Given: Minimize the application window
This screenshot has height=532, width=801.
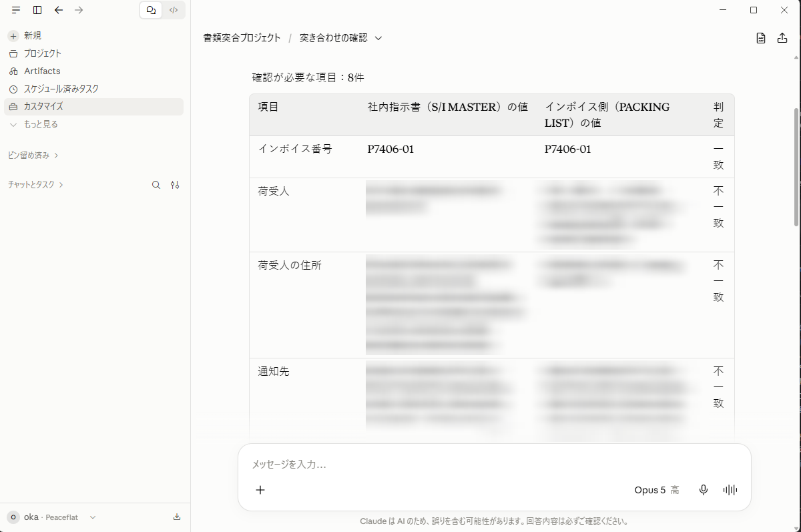Looking at the screenshot, I should click(723, 10).
